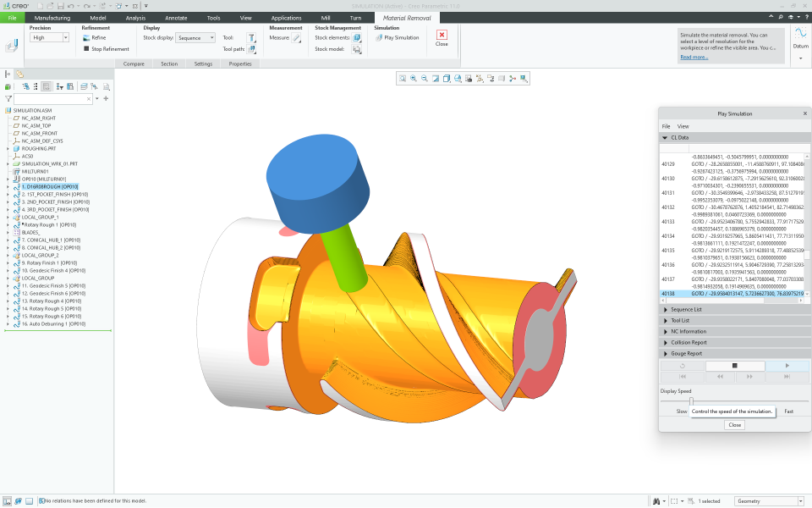Click Zoom In in graphics toolbar
The width and height of the screenshot is (812, 508).
414,79
